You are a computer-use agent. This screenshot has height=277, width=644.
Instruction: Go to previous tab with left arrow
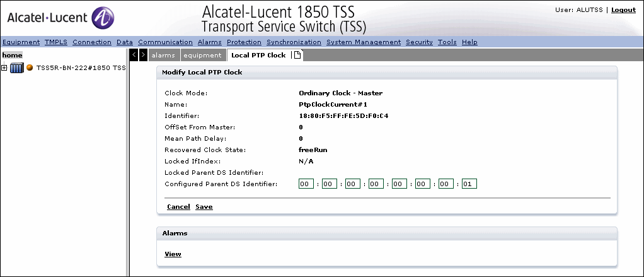pos(134,55)
